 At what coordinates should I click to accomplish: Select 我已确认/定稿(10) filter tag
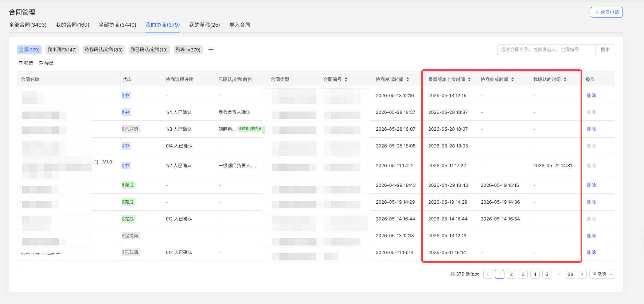pos(149,50)
